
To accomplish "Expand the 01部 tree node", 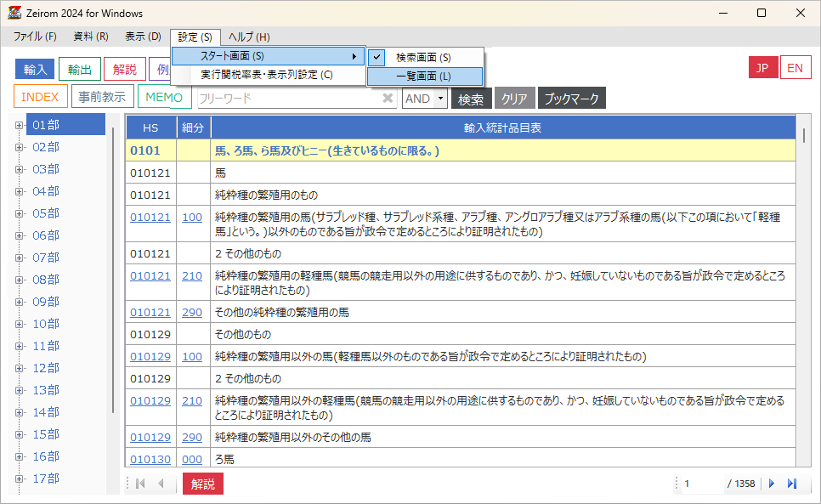I will point(20,125).
